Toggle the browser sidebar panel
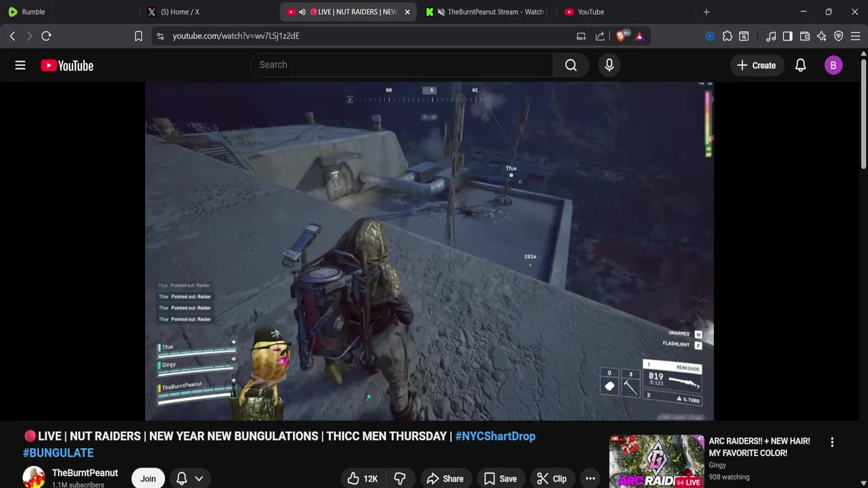 [x=787, y=36]
